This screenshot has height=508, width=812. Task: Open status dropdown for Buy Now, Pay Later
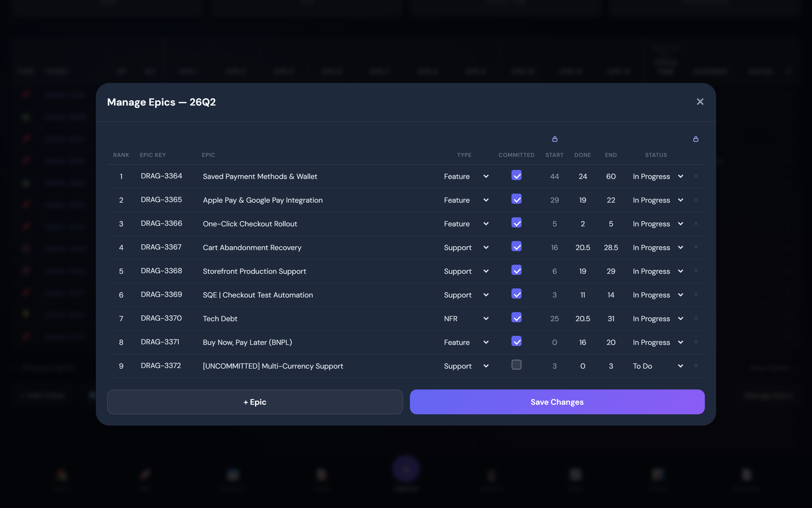[658, 342]
